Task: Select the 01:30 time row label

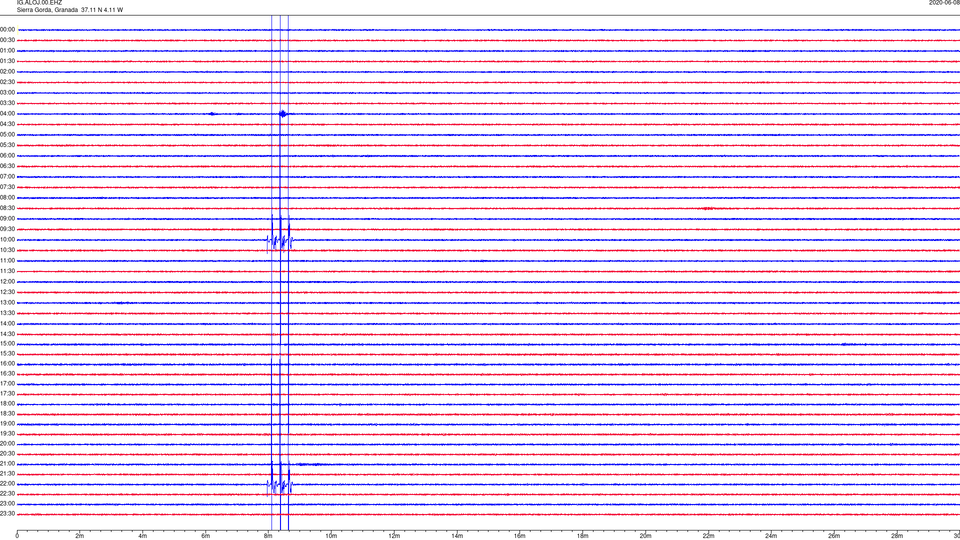Action: pos(7,61)
